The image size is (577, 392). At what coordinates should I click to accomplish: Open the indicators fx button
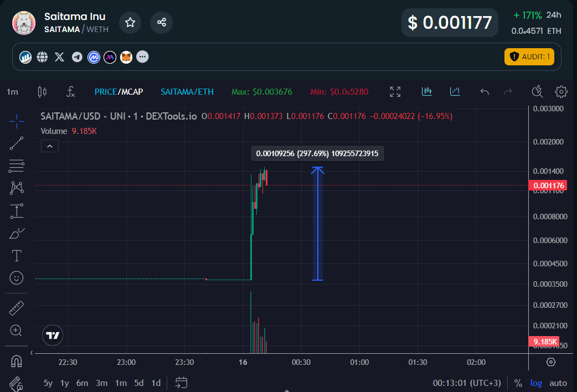[x=70, y=92]
